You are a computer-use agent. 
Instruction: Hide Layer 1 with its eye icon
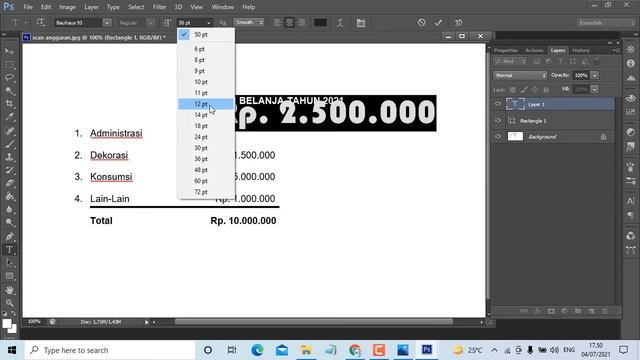tap(498, 104)
